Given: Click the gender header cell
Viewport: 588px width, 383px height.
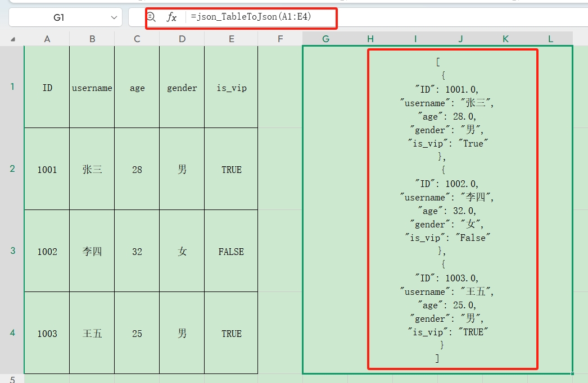Looking at the screenshot, I should [x=182, y=87].
